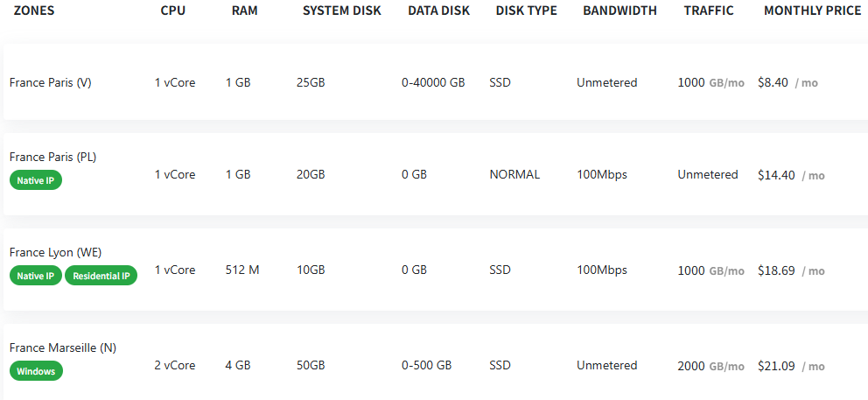Sort by the CPU column header
Viewport: 868px width, 400px height.
pyautogui.click(x=173, y=11)
